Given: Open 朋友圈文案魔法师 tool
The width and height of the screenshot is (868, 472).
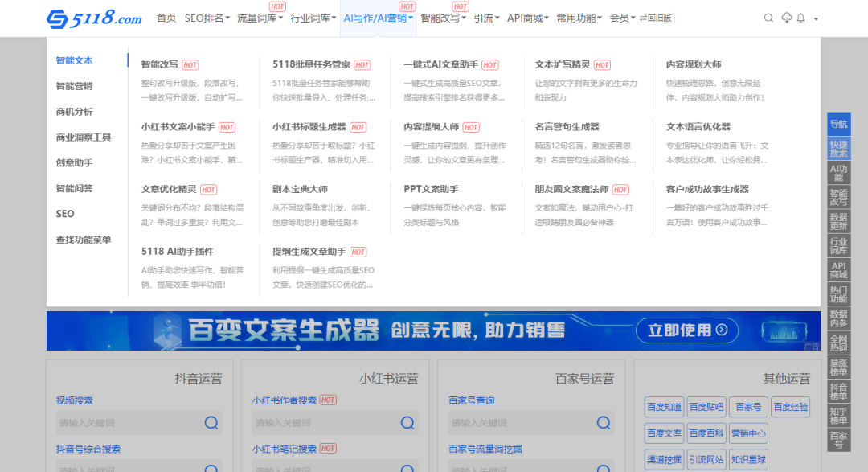Looking at the screenshot, I should [x=572, y=189].
